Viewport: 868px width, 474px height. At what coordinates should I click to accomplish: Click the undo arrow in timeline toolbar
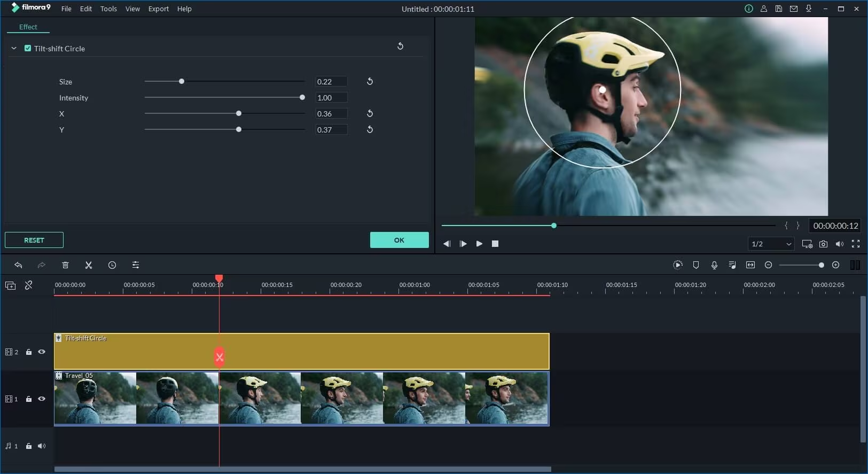point(18,265)
